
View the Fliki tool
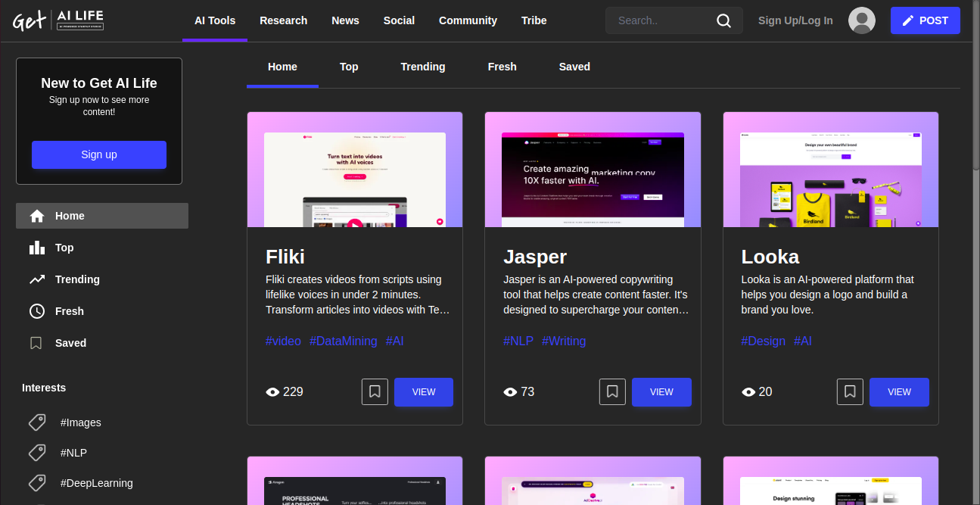tap(424, 392)
